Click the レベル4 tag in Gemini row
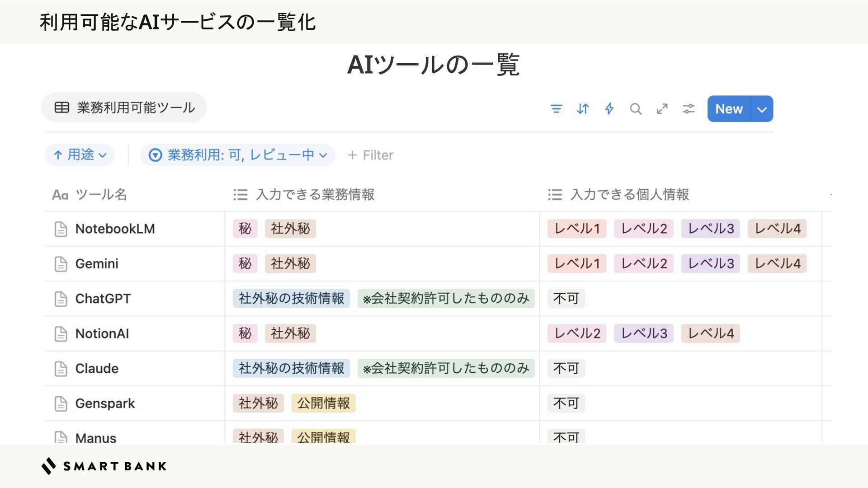Image resolution: width=868 pixels, height=488 pixels. point(777,263)
